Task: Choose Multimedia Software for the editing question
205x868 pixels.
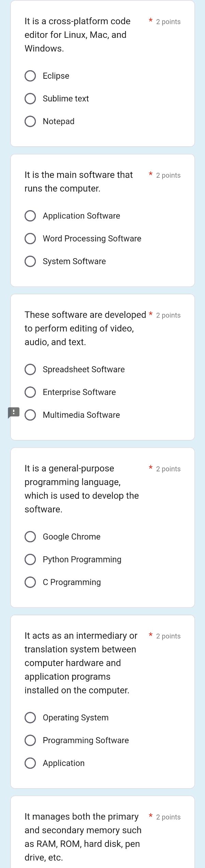Action: tap(30, 415)
